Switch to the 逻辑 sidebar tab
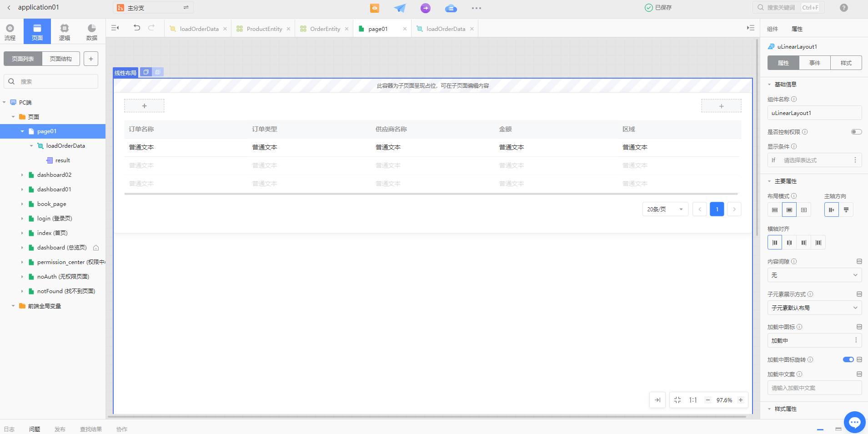This screenshot has width=868, height=434. pyautogui.click(x=65, y=32)
